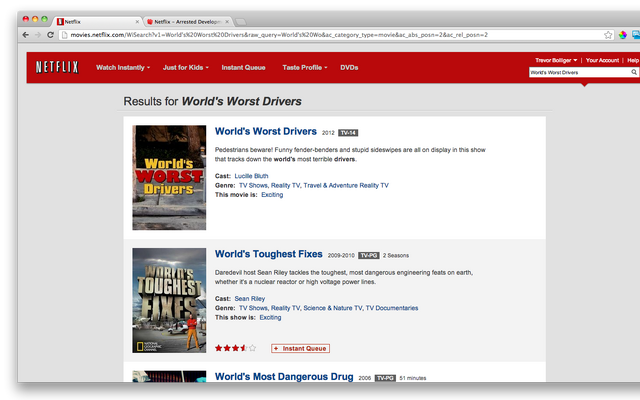Image resolution: width=640 pixels, height=400 pixels.
Task: Open the World's Toughest Fixes title link
Action: click(269, 254)
